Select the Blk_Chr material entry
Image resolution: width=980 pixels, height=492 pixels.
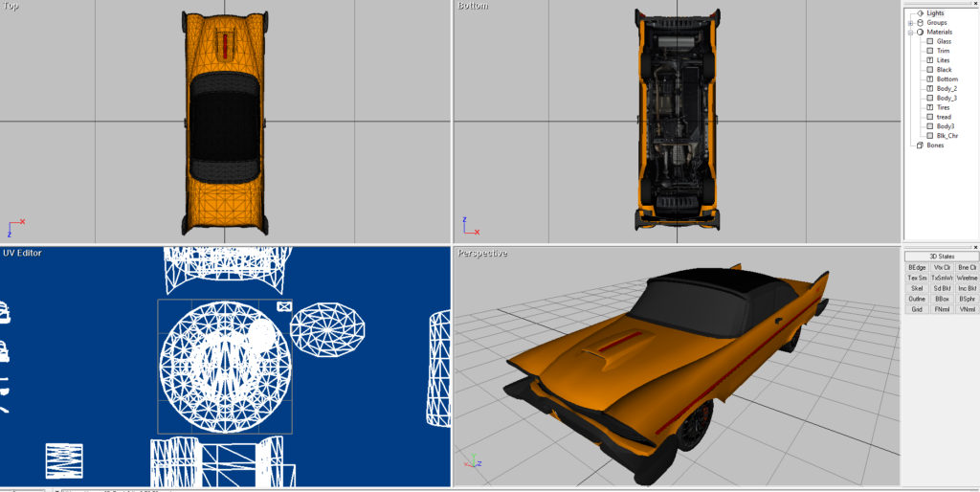point(947,136)
